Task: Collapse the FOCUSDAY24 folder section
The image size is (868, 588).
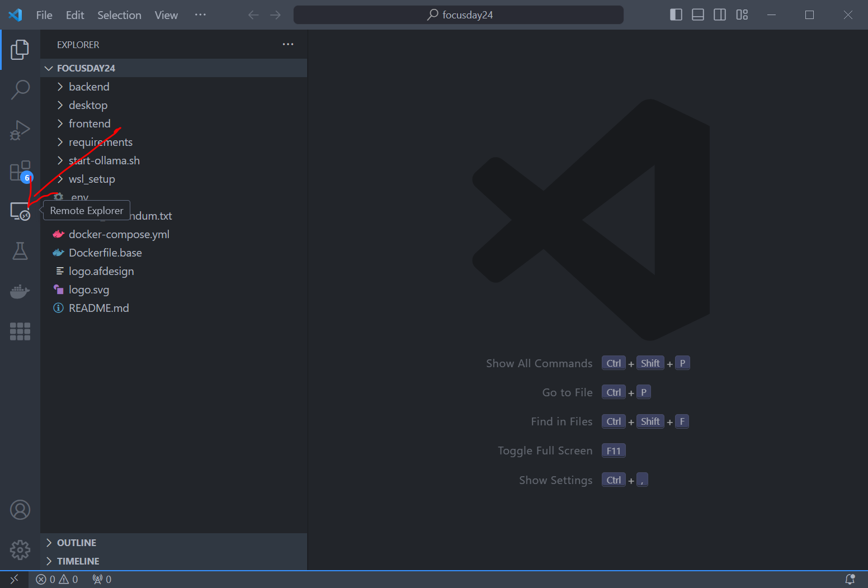Action: (173, 68)
